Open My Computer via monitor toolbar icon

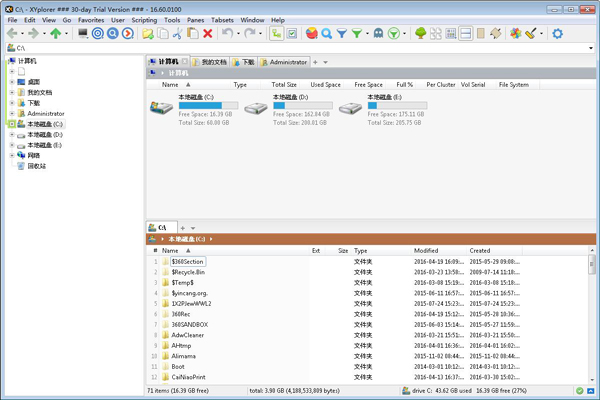click(83, 34)
